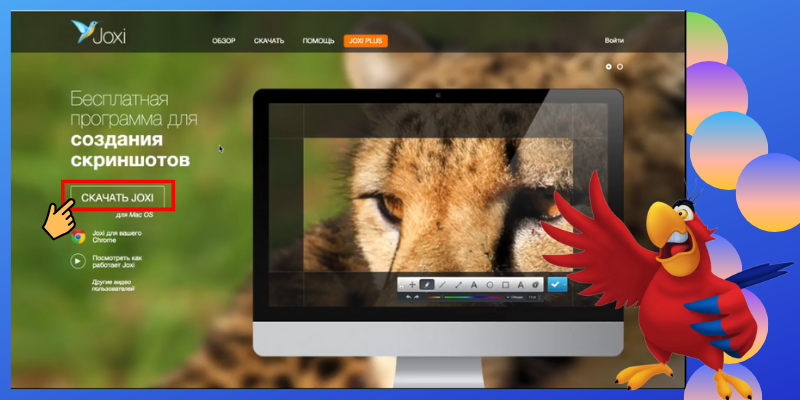Select the second slider dot indicator
Image resolution: width=800 pixels, height=400 pixels.
(620, 66)
